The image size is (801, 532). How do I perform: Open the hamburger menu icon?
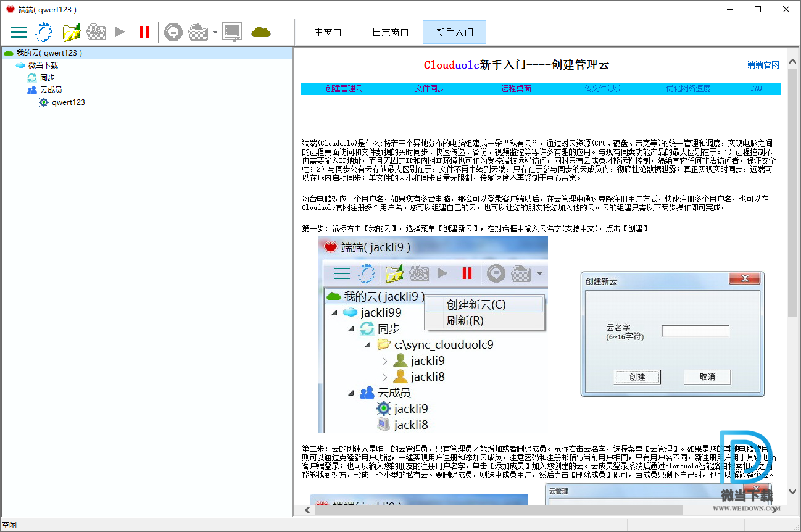[19, 32]
